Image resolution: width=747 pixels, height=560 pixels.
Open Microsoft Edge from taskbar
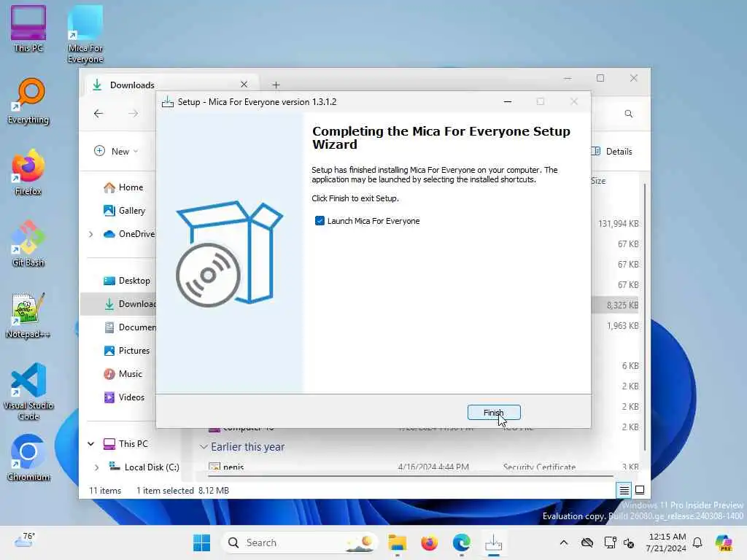461,542
